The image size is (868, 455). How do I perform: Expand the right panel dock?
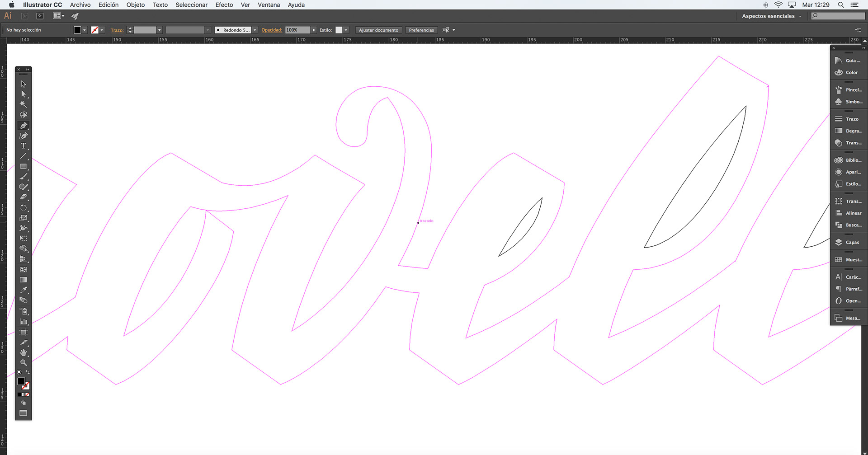click(863, 47)
